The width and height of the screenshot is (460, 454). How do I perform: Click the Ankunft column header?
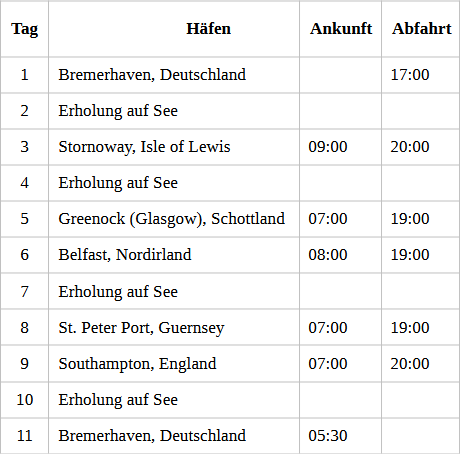click(x=341, y=28)
